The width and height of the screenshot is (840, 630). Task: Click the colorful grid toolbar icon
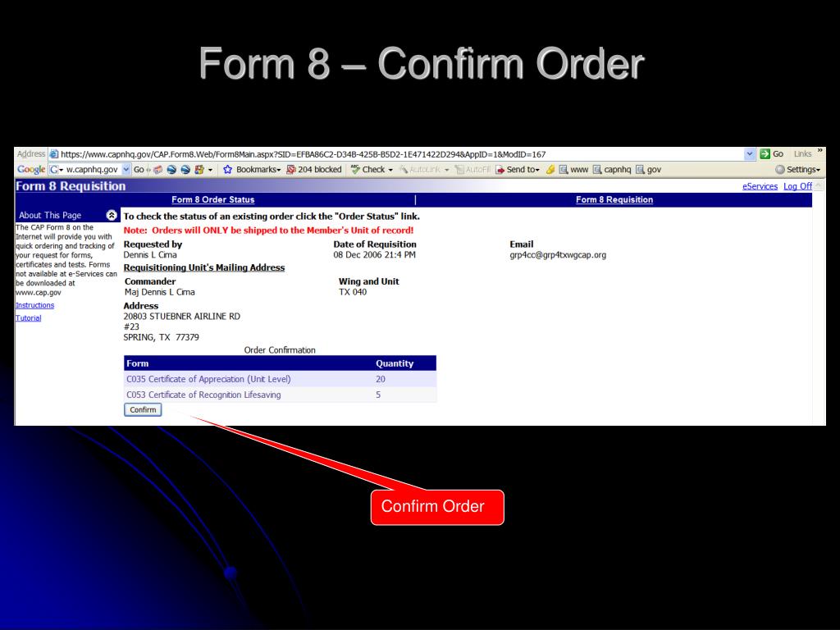[199, 170]
